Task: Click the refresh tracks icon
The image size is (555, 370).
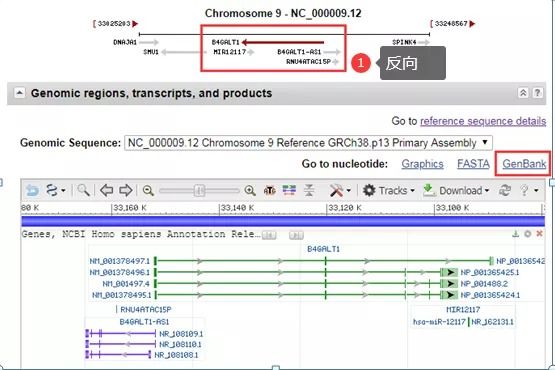Action: coord(504,190)
